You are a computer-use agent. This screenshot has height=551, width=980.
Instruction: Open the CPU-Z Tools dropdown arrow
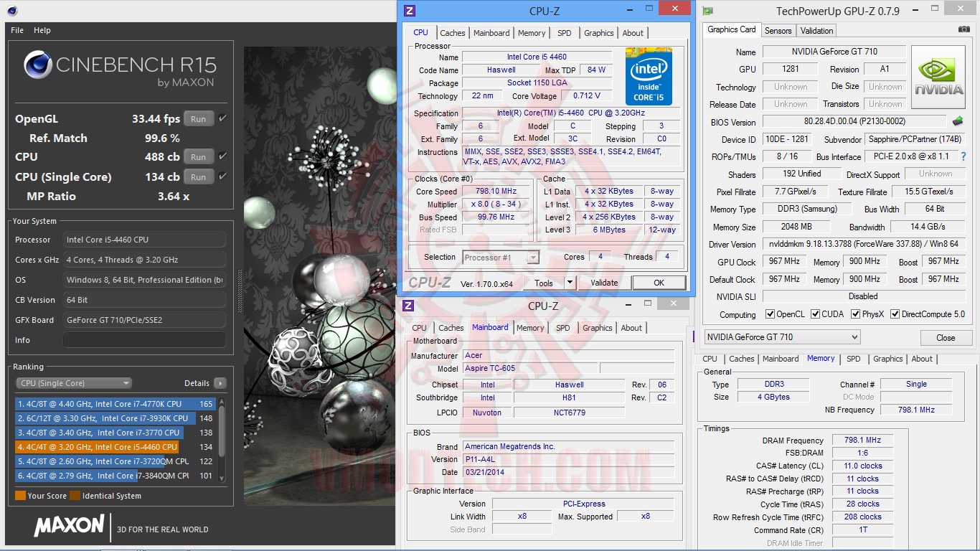[570, 283]
